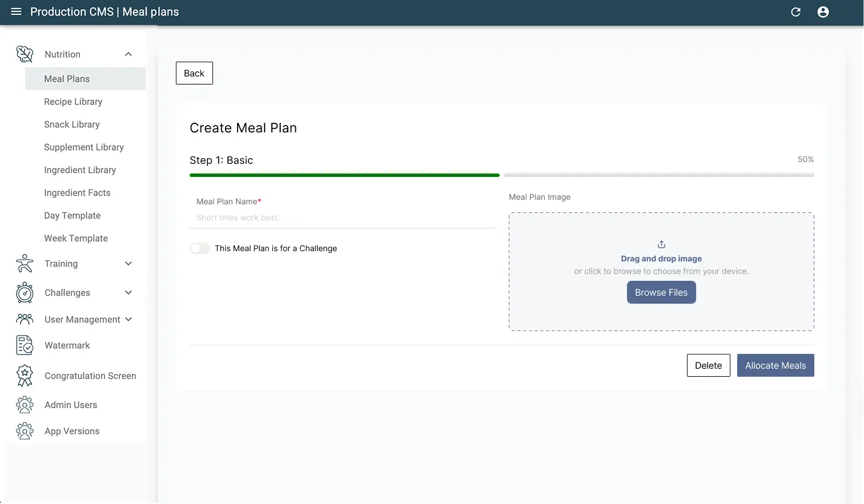This screenshot has width=864, height=504.
Task: Click the Delete button
Action: click(x=708, y=365)
